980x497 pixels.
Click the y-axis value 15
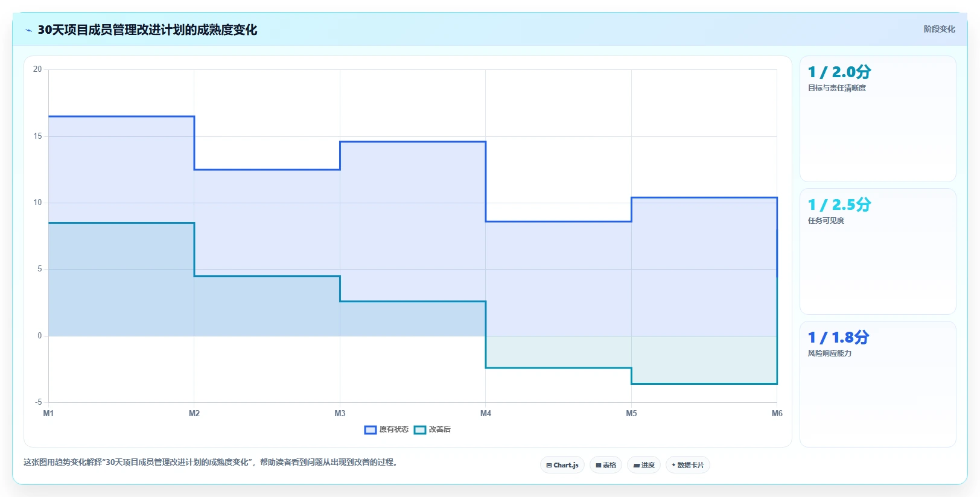pos(37,136)
